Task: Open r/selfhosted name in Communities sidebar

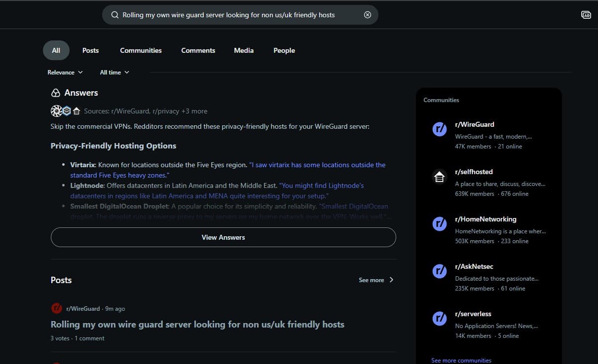Action: coord(474,172)
